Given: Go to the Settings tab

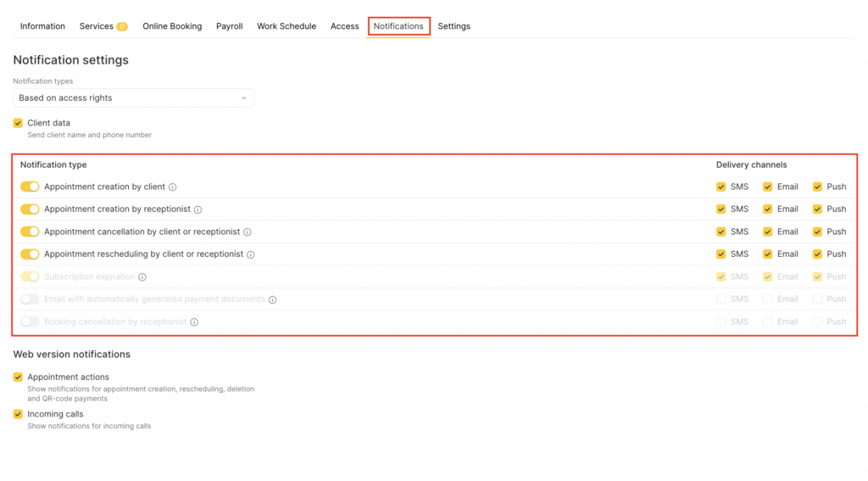Looking at the screenshot, I should 453,26.
